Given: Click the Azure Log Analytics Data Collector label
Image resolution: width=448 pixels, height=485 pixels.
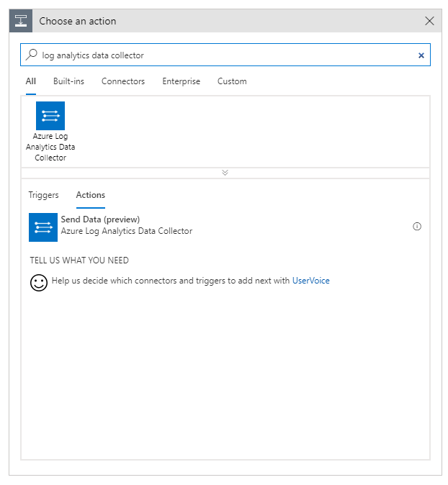Looking at the screenshot, I should tap(50, 147).
